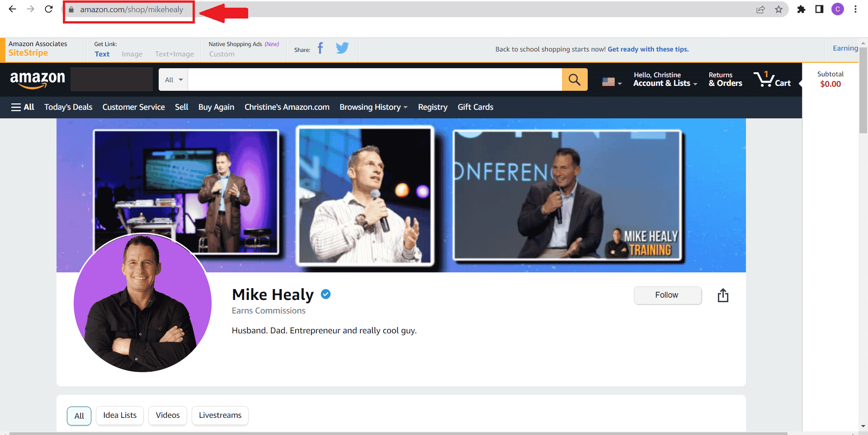Click the Subtotal $0.00 amount
The width and height of the screenshot is (868, 435).
(x=830, y=84)
